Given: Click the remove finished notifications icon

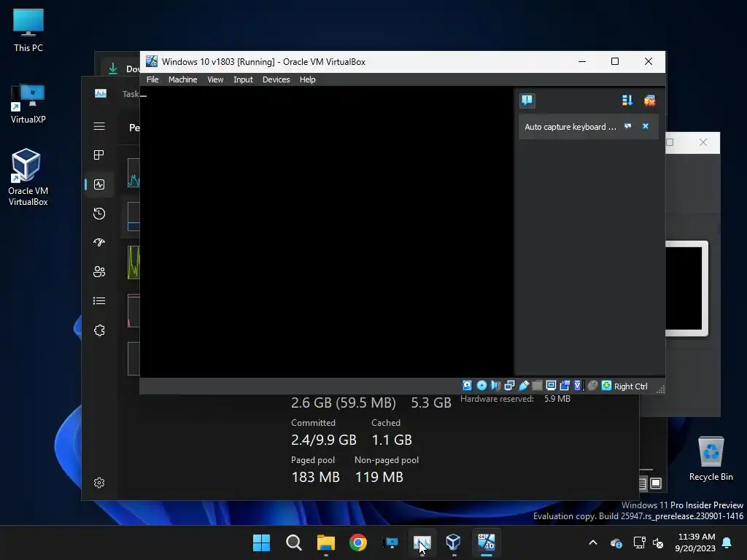Looking at the screenshot, I should pyautogui.click(x=649, y=100).
